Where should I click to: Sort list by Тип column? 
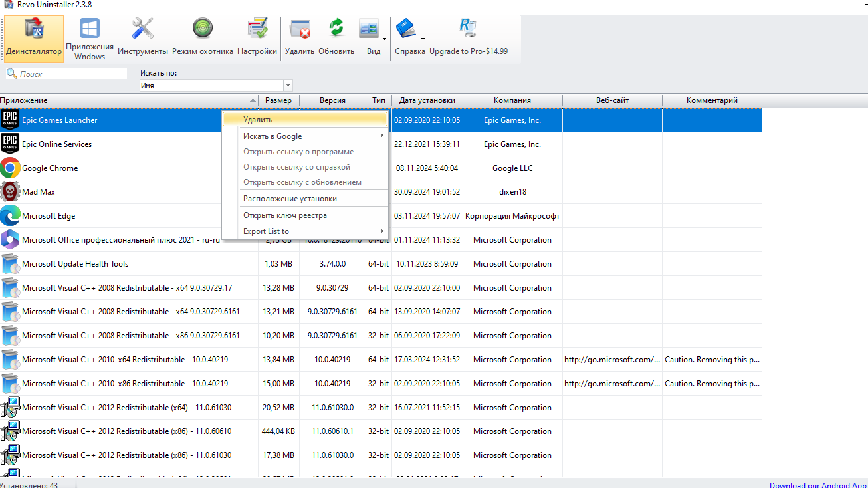tap(379, 100)
